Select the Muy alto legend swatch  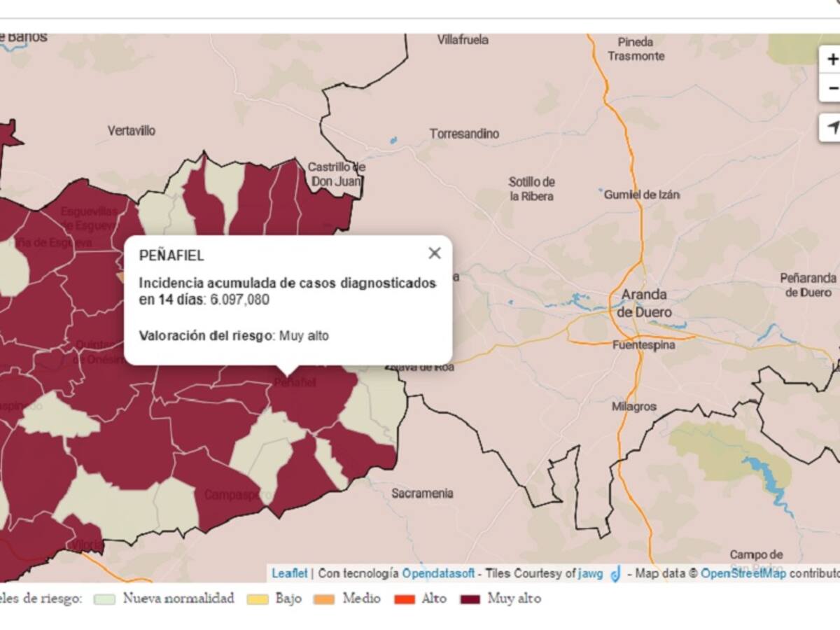(470, 599)
